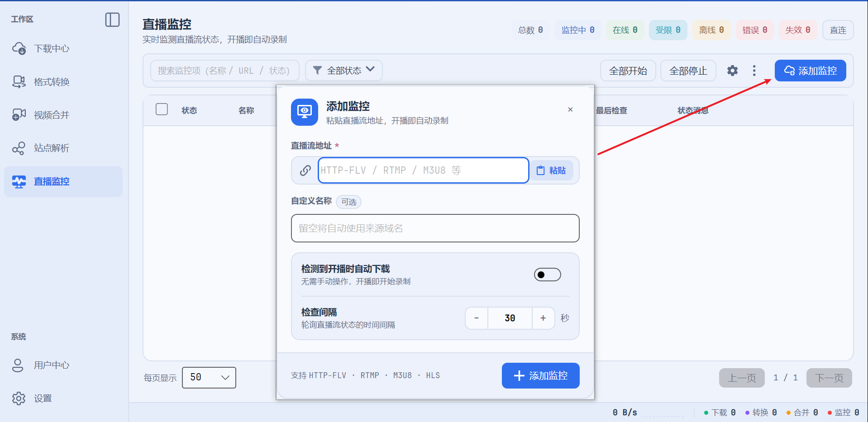
Task: Click the format convert icon beside 格式转换
Action: click(x=19, y=82)
